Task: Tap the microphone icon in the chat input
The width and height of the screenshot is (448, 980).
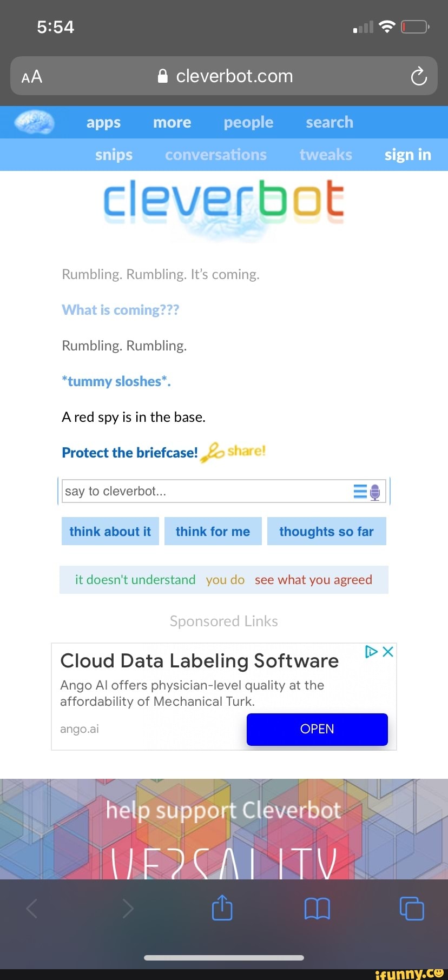Action: click(374, 491)
